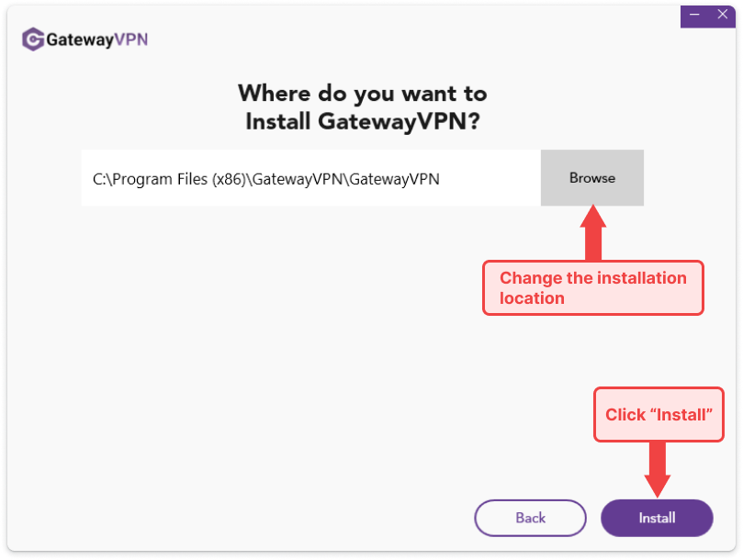Focus the installation path input field
Image resolution: width=743 pixels, height=560 pixels.
[x=310, y=178]
